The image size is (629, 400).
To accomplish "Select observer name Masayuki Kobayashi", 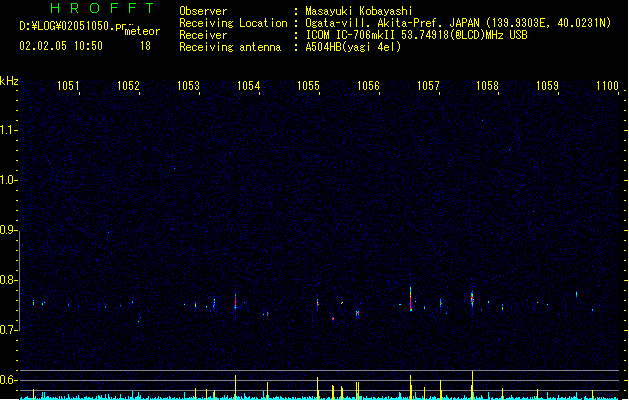I will click(x=359, y=11).
